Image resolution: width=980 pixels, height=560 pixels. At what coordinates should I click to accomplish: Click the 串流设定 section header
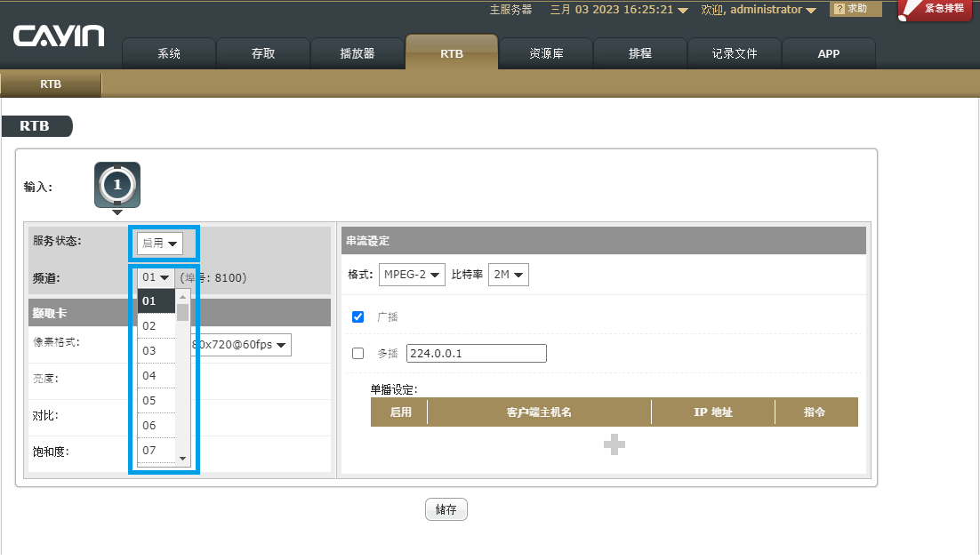pyautogui.click(x=603, y=241)
